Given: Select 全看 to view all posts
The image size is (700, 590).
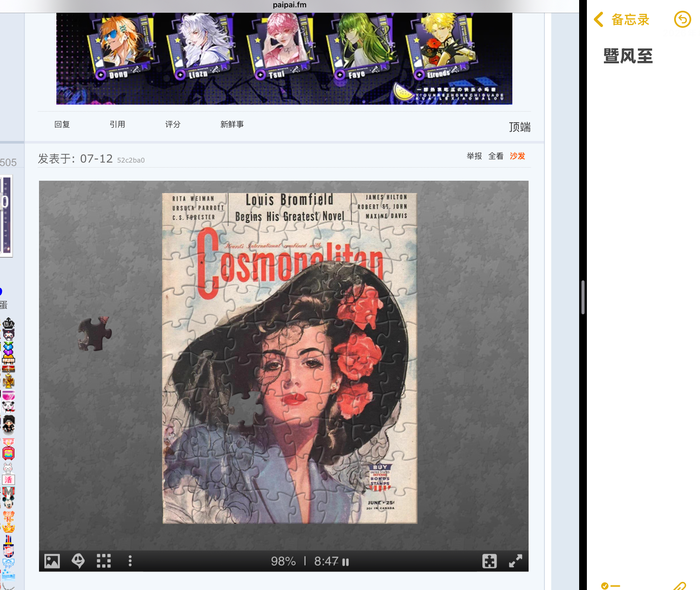Looking at the screenshot, I should pos(496,156).
